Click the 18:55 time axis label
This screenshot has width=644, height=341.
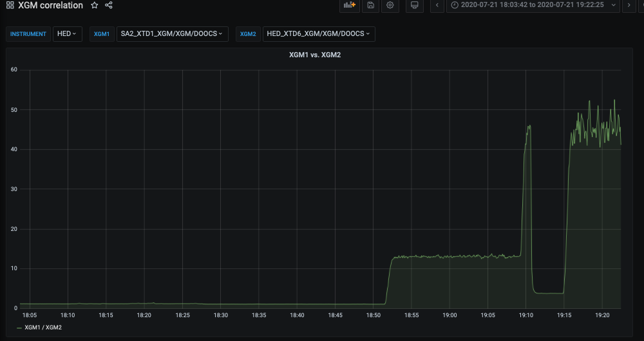point(412,315)
